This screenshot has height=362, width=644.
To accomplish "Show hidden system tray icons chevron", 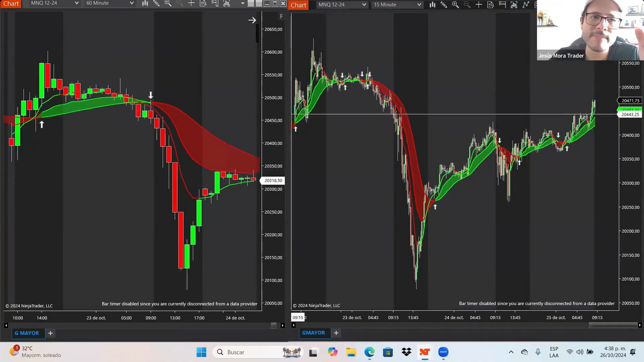I will pos(511,352).
